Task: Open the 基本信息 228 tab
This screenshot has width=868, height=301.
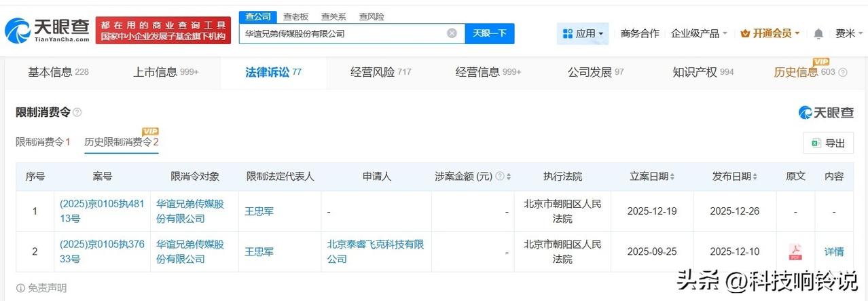Action: pyautogui.click(x=58, y=72)
